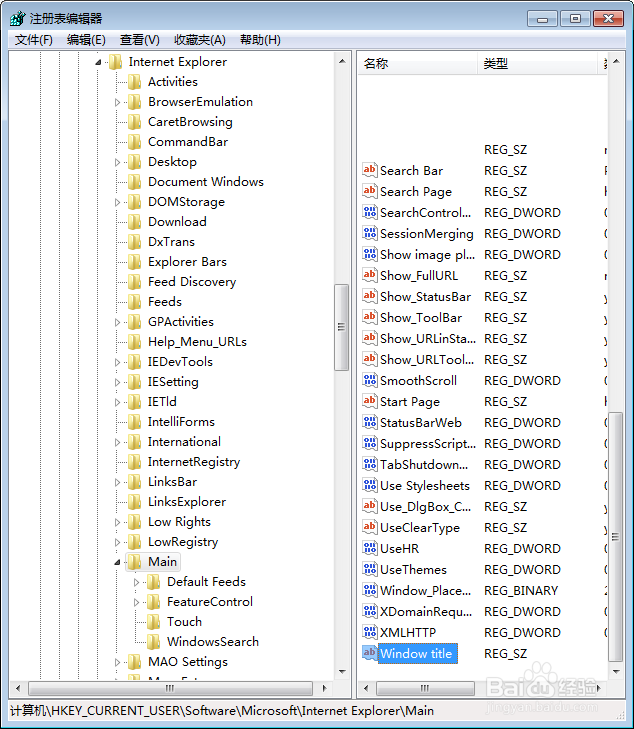The height and width of the screenshot is (729, 634).
Task: Collapse the Main key
Action: [117, 562]
